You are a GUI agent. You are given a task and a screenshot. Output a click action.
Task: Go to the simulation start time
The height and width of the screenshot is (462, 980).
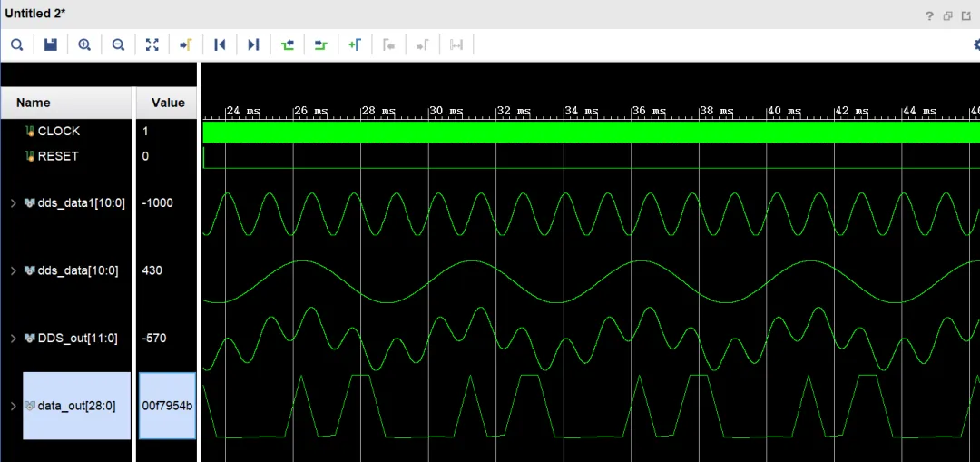point(220,44)
